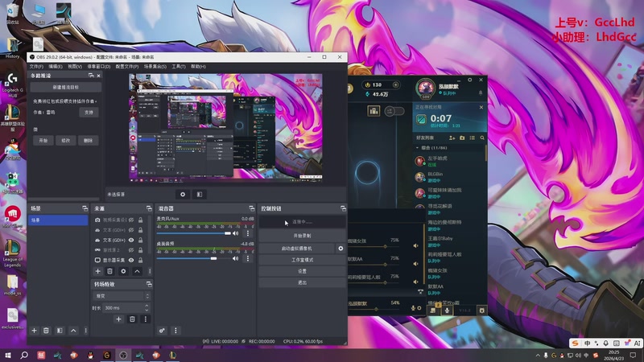Click 修改 button in multi-RTMP dock

point(66,140)
